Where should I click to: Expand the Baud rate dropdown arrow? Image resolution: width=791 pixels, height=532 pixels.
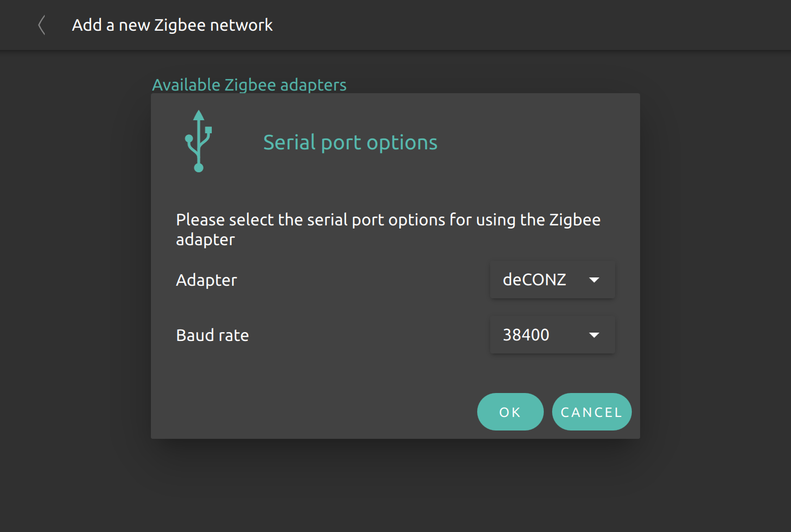594,335
